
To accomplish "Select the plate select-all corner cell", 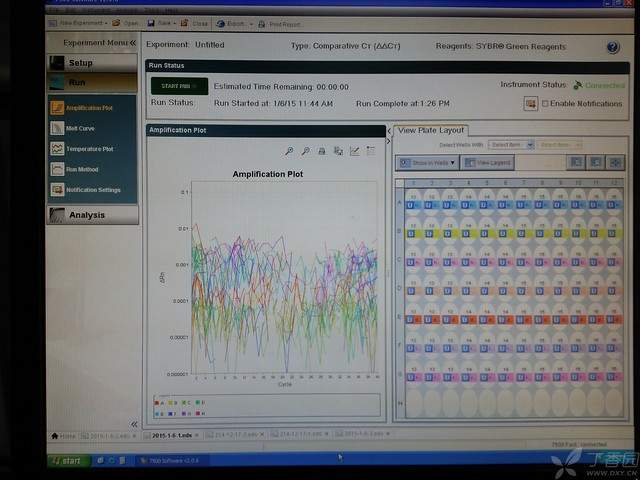I will [x=400, y=183].
